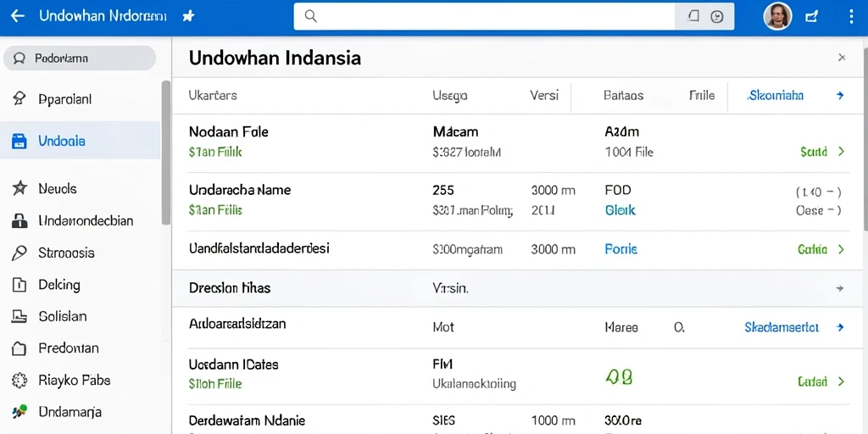Click the Riayko Pabs gear icon
The image size is (868, 434).
pos(19,381)
